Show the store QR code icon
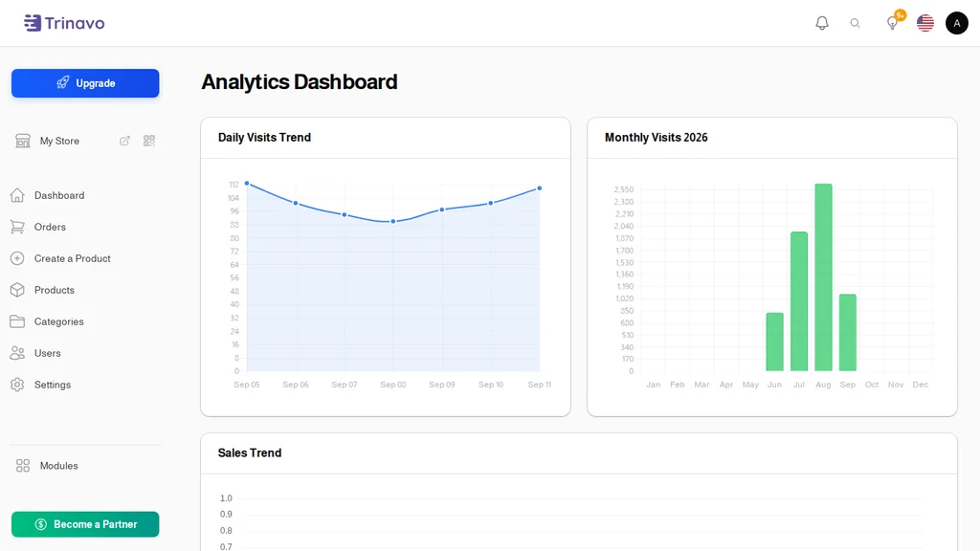The image size is (980, 551). (x=148, y=141)
